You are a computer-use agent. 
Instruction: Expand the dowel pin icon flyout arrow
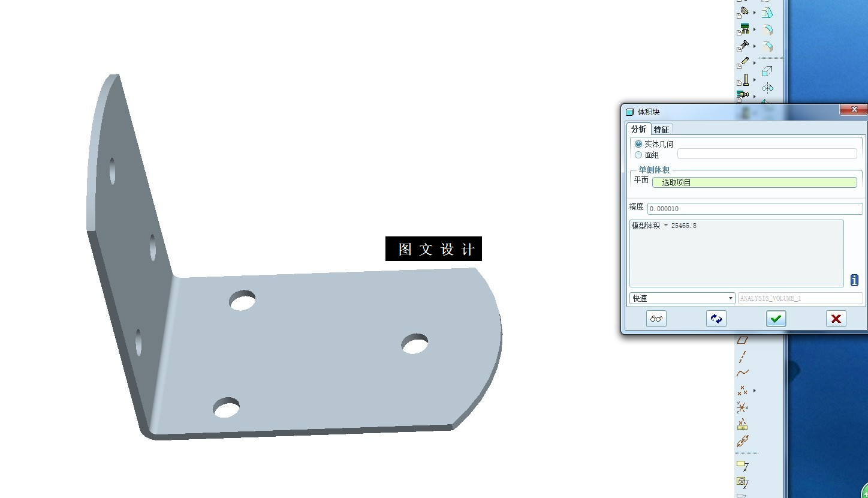tap(755, 62)
